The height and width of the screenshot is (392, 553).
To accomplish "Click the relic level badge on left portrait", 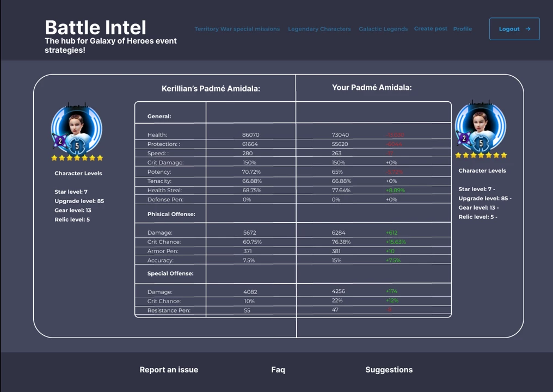I will (x=60, y=140).
